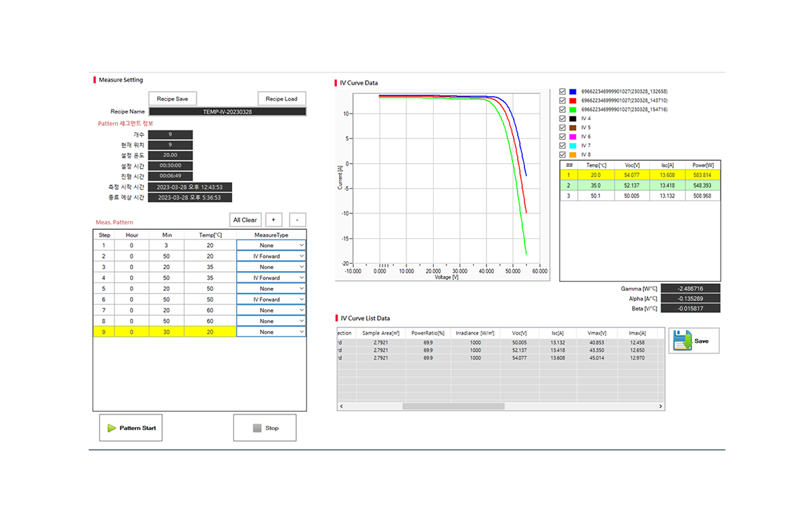Click the plus button to add step
Viewport: 812px width, 518px height.
point(273,220)
